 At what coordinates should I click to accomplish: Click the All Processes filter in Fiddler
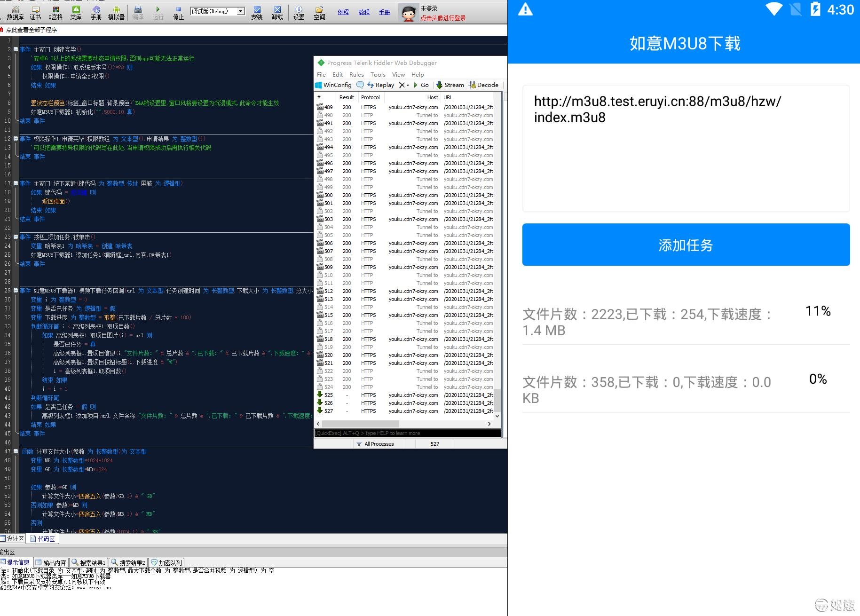pos(375,443)
